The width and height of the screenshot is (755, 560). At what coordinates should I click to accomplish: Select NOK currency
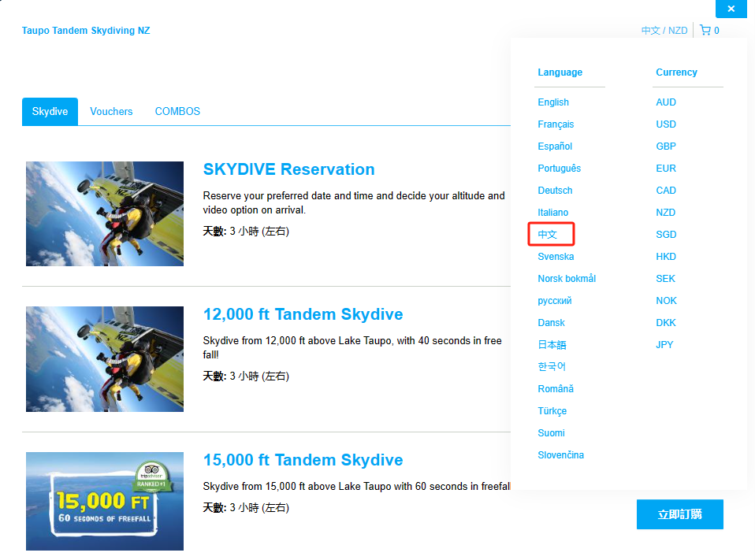(667, 301)
